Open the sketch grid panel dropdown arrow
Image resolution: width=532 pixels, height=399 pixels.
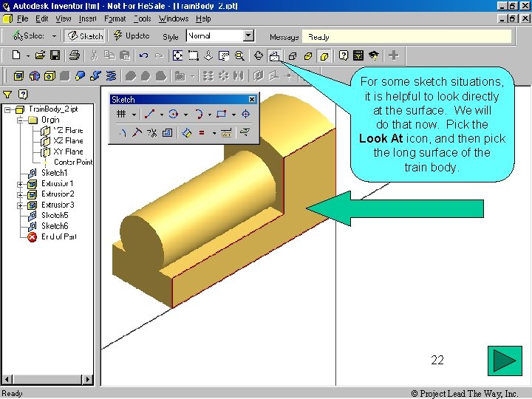pyautogui.click(x=134, y=115)
